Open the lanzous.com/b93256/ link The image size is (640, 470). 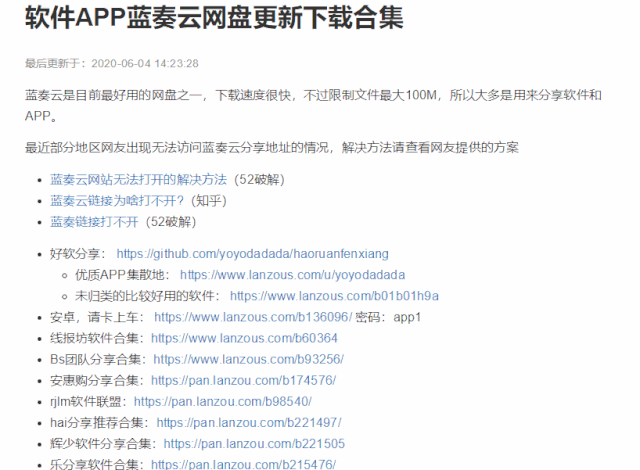pos(249,359)
